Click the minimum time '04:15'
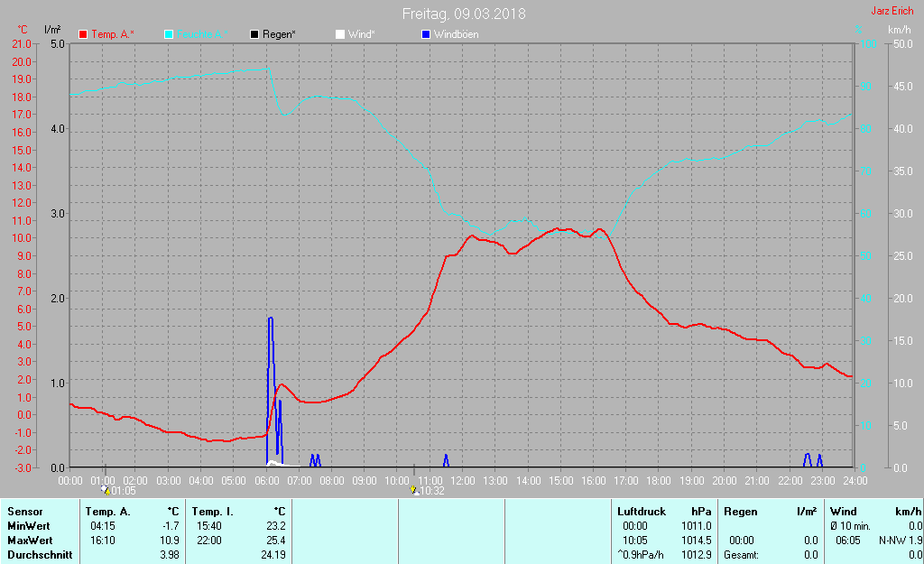Image resolution: width=924 pixels, height=564 pixels. (103, 526)
